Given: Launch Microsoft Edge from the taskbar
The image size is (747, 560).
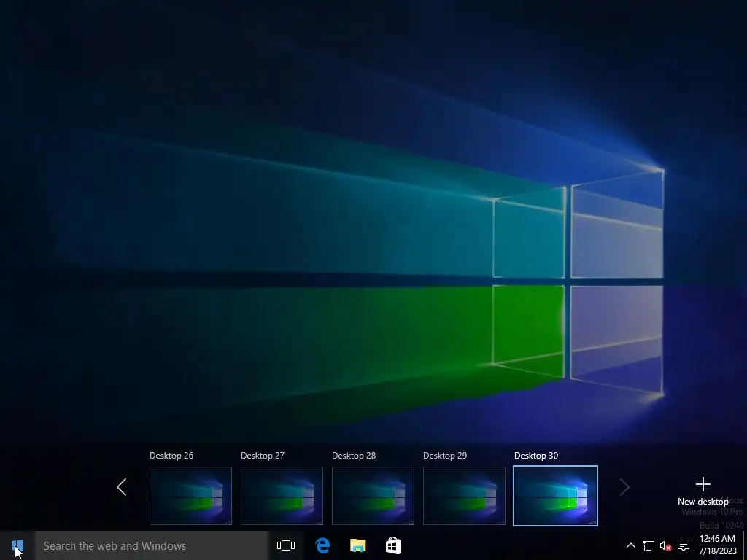Looking at the screenshot, I should (x=322, y=545).
